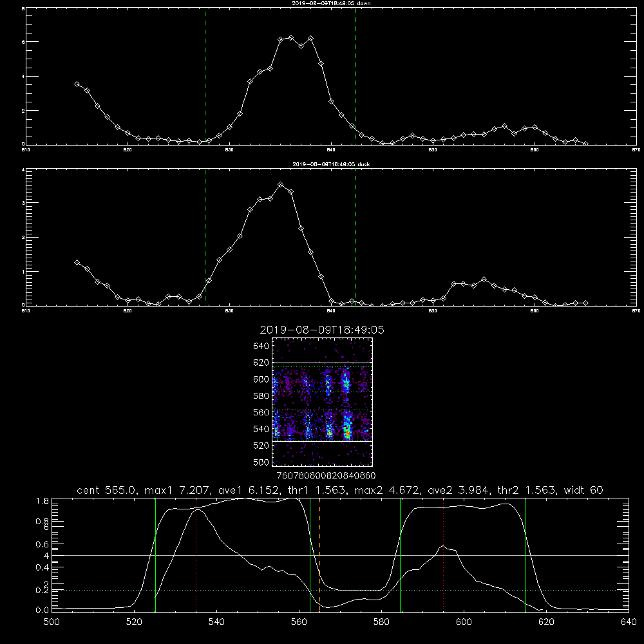Image resolution: width=644 pixels, height=644 pixels.
Task: Click the green vertical line near 615 in bottom plot
Action: click(526, 554)
